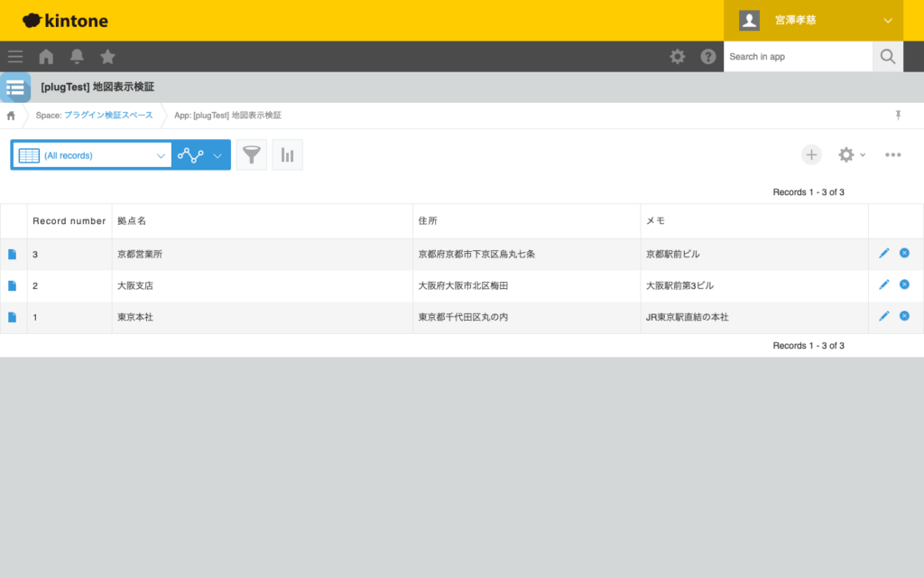Viewport: 924px width, 578px height.
Task: Delete the 大阪支店 record
Action: (904, 284)
